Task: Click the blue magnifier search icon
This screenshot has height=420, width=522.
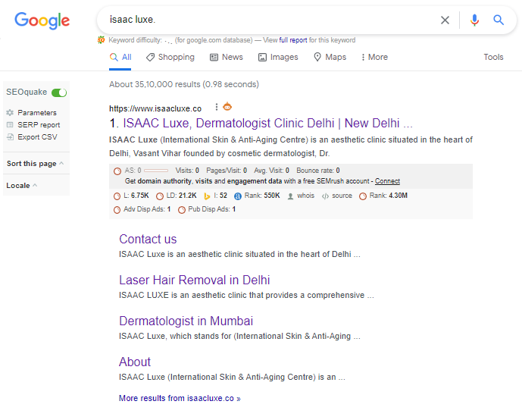Action: (x=498, y=20)
